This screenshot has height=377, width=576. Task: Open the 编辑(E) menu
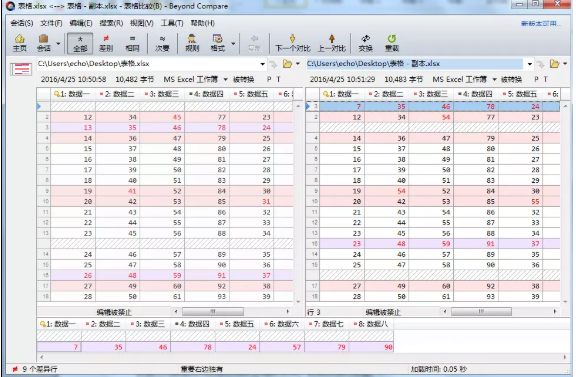(x=81, y=23)
